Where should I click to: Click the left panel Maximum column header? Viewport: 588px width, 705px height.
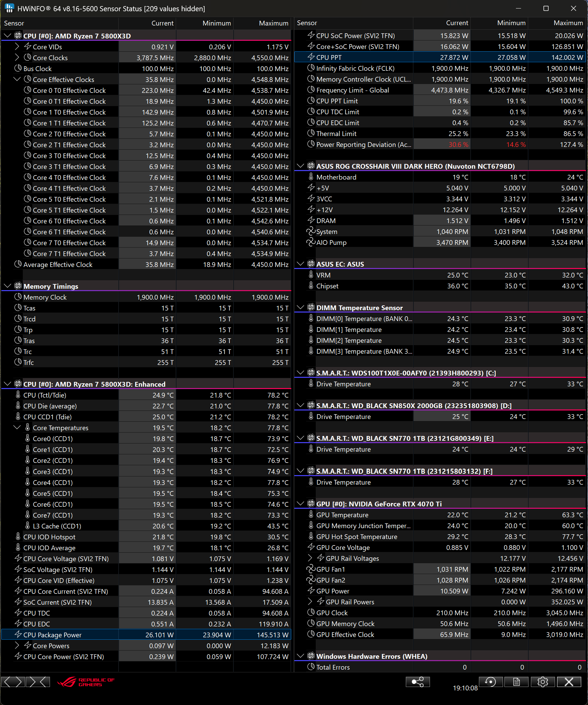(262, 23)
